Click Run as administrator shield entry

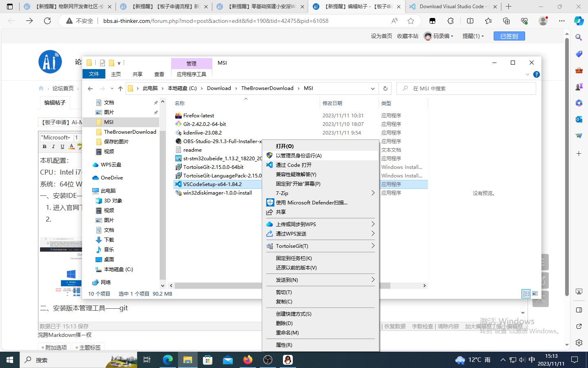(x=321, y=155)
